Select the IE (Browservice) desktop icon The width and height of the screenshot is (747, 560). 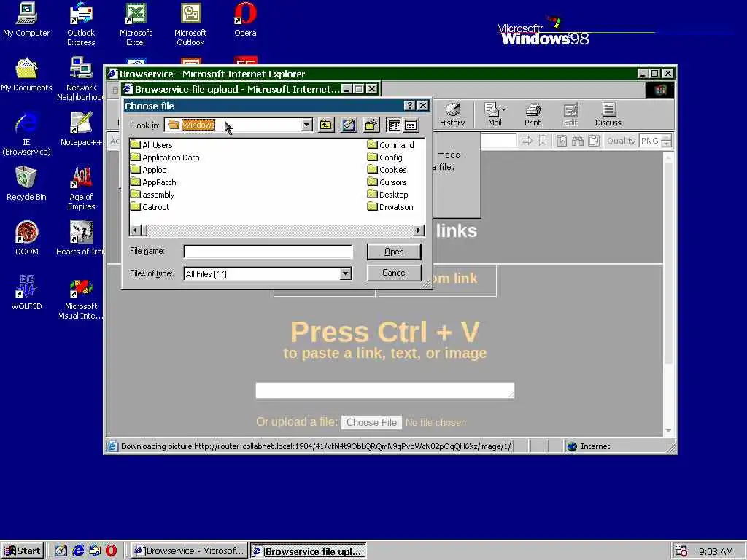pyautogui.click(x=26, y=134)
